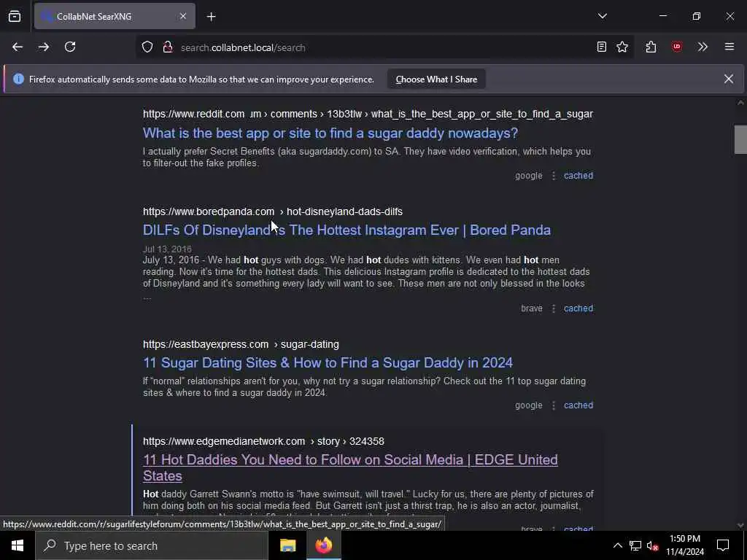Open the clock showing 1:50 PM
Viewport: 747px width, 560px height.
point(685,545)
